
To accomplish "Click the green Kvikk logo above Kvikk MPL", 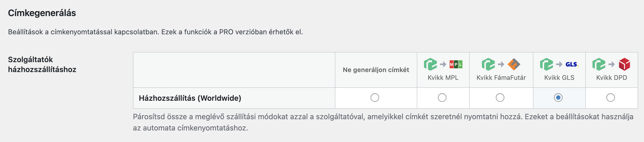I will [x=430, y=64].
